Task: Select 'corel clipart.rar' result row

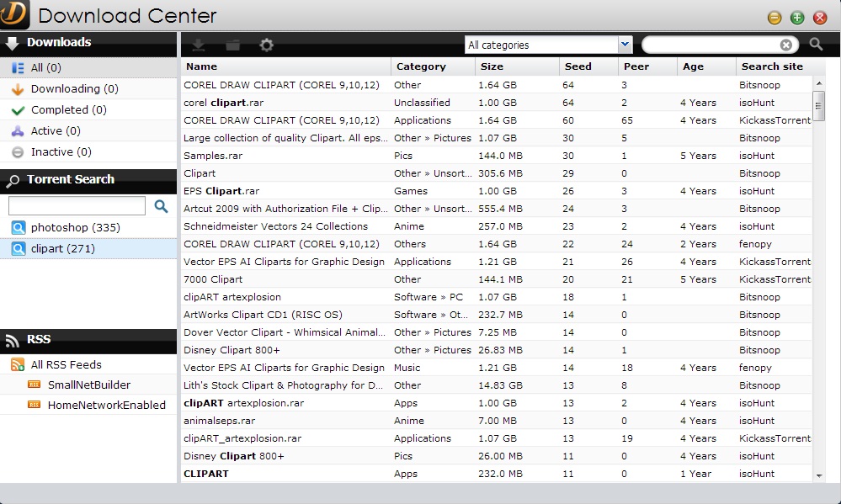Action: click(x=497, y=103)
